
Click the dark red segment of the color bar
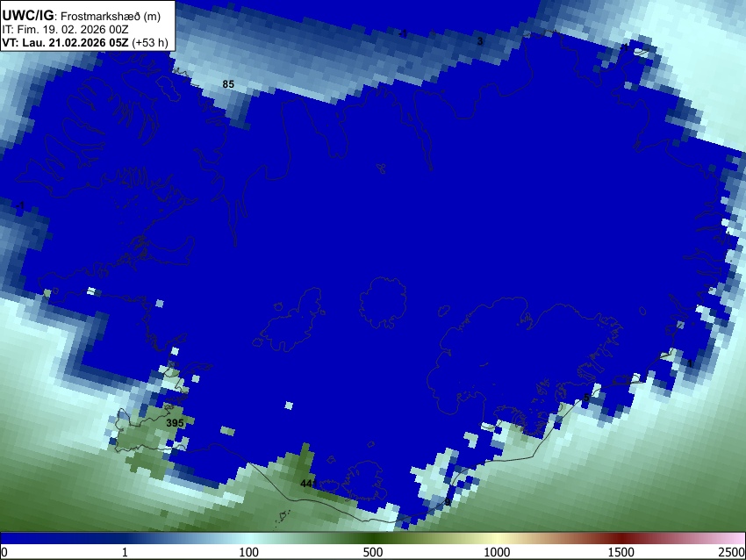pos(621,538)
